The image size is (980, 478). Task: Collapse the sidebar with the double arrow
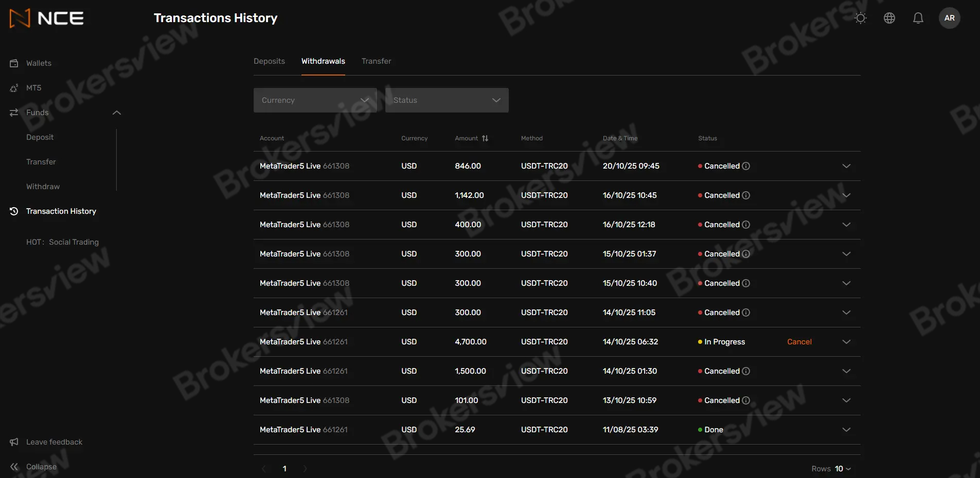pos(14,467)
